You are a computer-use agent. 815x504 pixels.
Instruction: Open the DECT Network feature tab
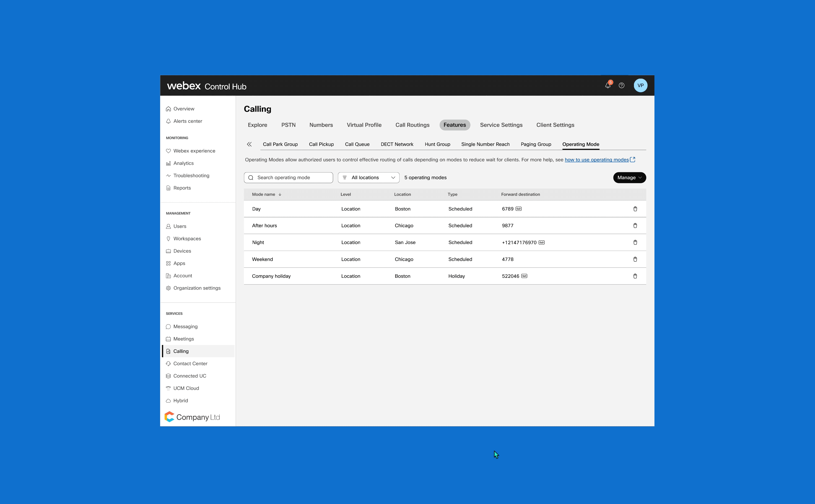click(x=397, y=144)
